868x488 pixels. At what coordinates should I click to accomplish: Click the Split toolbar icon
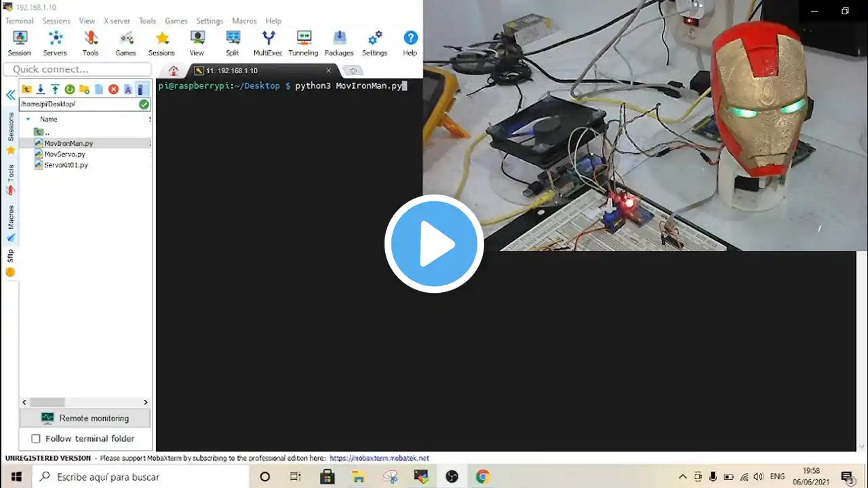click(233, 43)
